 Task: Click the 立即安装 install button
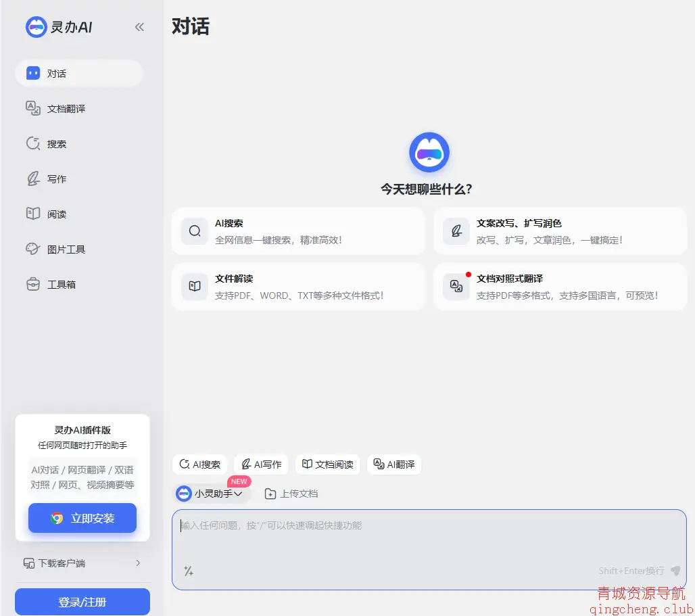pyautogui.click(x=82, y=517)
